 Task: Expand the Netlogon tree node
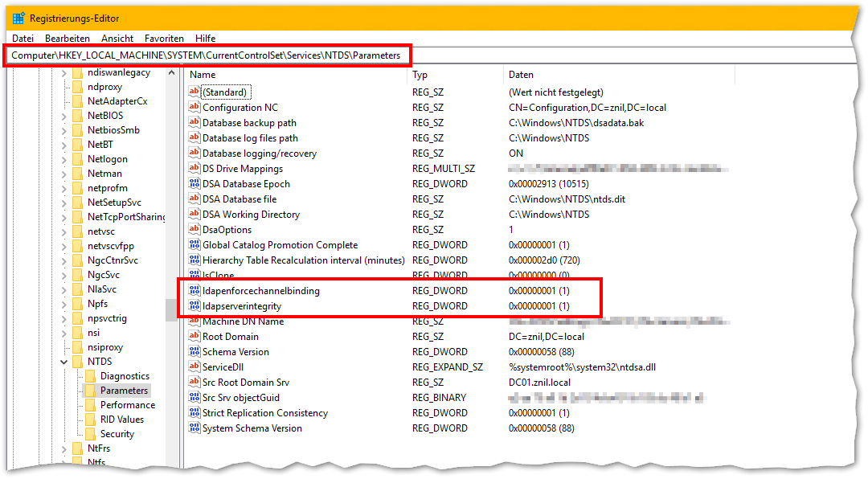63,159
